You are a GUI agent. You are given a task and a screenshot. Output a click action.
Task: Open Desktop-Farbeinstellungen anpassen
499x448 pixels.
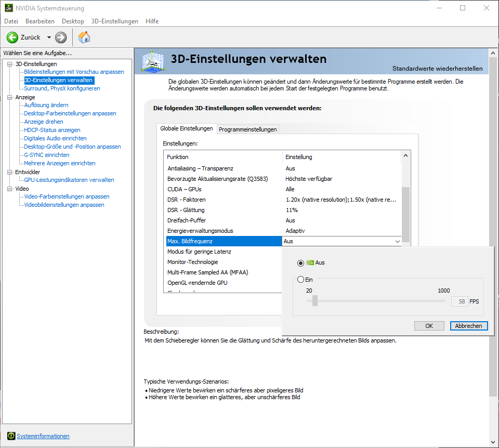pos(70,113)
